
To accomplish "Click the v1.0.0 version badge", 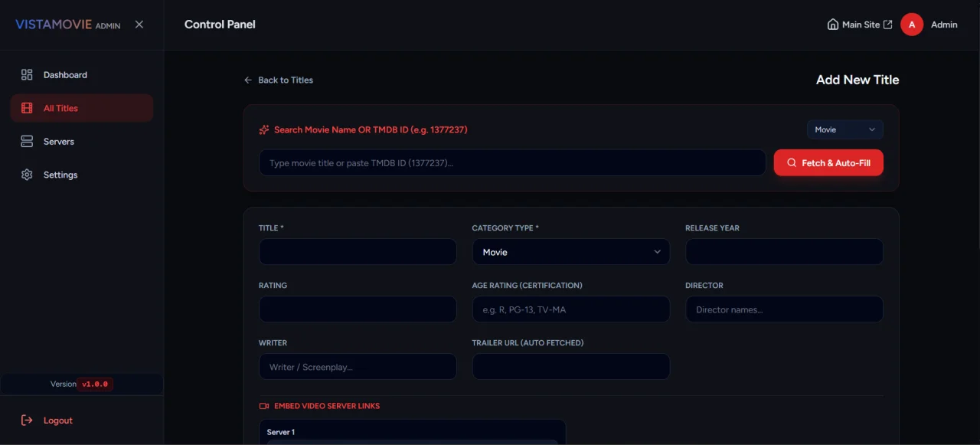I will (95, 384).
